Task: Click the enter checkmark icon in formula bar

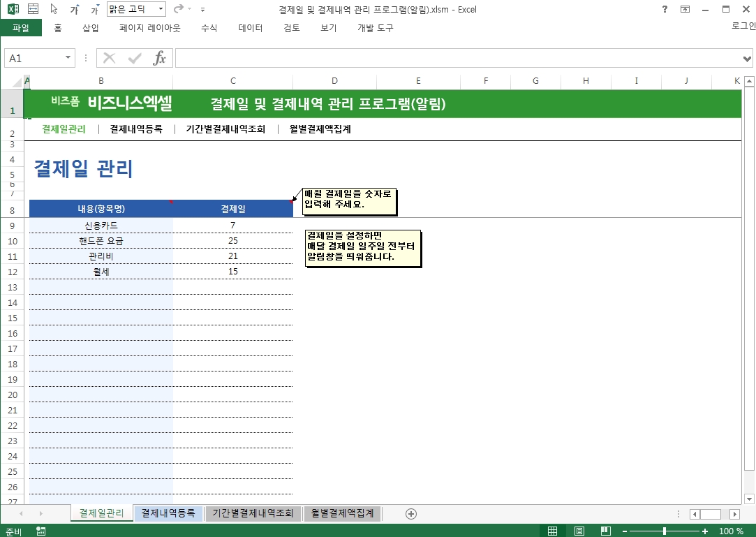Action: (135, 59)
